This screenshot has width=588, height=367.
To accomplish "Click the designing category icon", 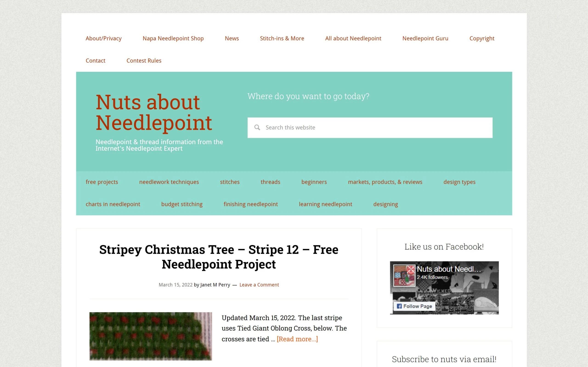I will pos(385,204).
